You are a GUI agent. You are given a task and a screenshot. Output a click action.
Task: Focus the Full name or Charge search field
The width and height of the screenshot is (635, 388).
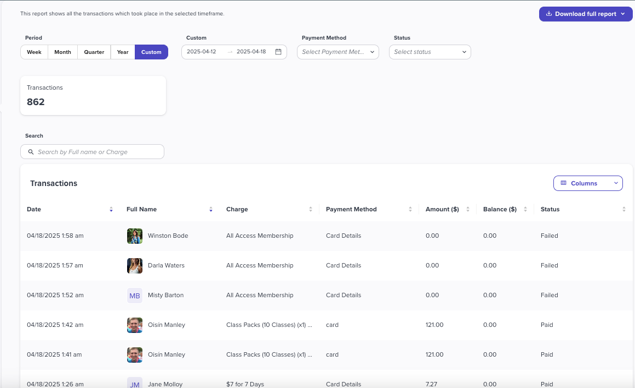click(x=92, y=152)
